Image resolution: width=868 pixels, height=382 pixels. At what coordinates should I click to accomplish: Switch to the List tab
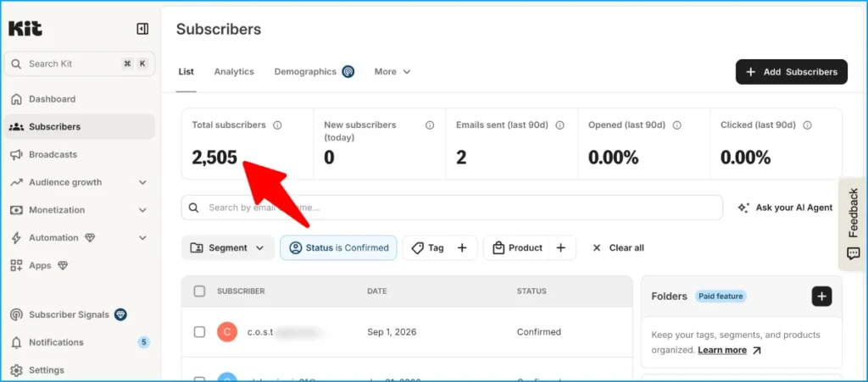[x=186, y=72]
